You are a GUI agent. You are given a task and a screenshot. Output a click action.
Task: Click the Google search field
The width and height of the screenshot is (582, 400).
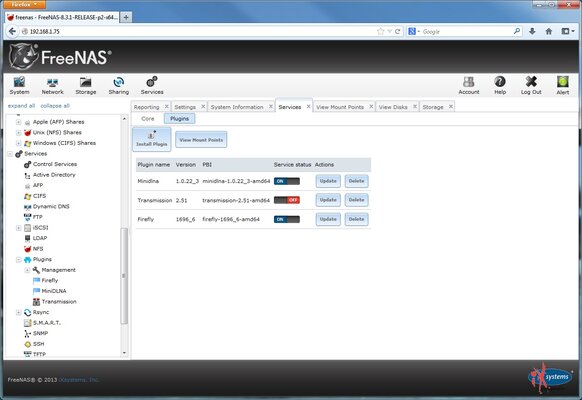pyautogui.click(x=465, y=32)
